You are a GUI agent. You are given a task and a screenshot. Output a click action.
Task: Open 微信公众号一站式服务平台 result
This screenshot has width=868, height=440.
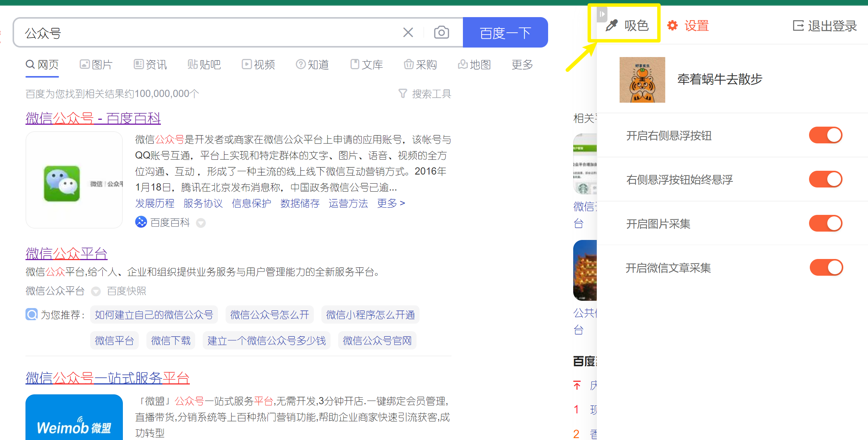coord(108,378)
